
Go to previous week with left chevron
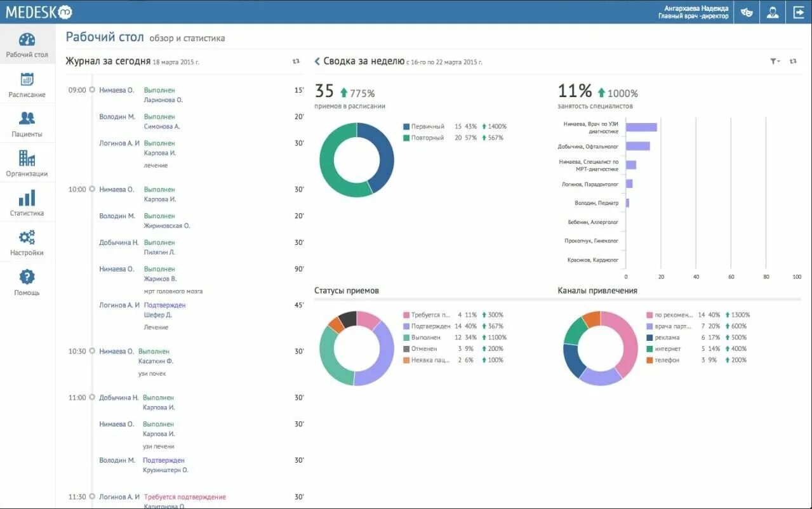(317, 62)
